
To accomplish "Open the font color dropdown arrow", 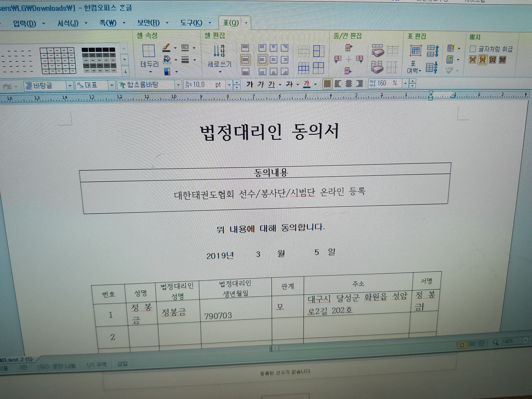I will [x=315, y=84].
